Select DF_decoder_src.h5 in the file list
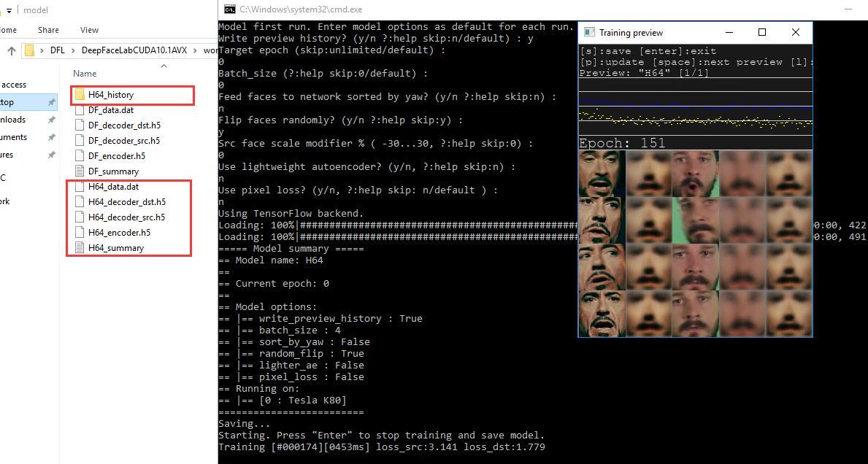 click(123, 141)
